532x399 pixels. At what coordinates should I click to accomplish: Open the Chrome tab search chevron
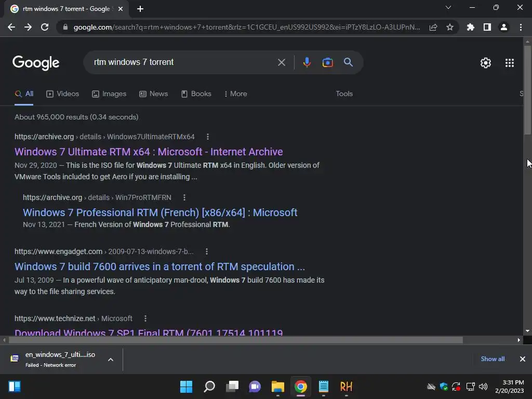[448, 7]
